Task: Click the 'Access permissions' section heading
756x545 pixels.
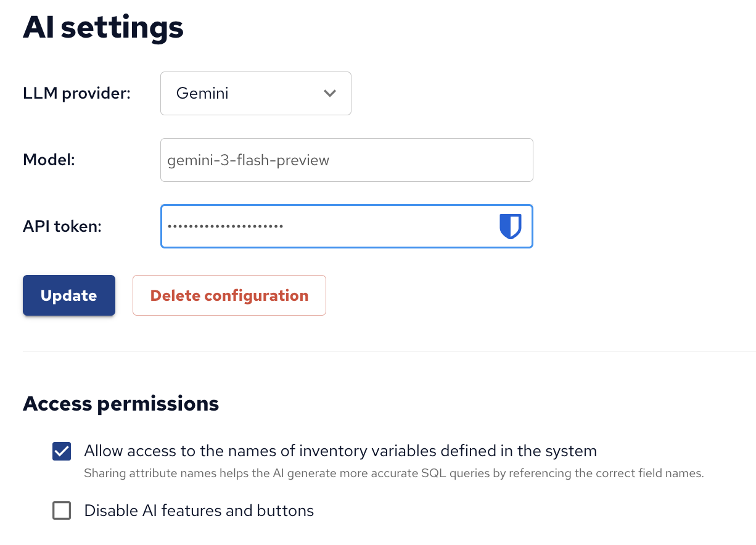Action: pyautogui.click(x=121, y=404)
